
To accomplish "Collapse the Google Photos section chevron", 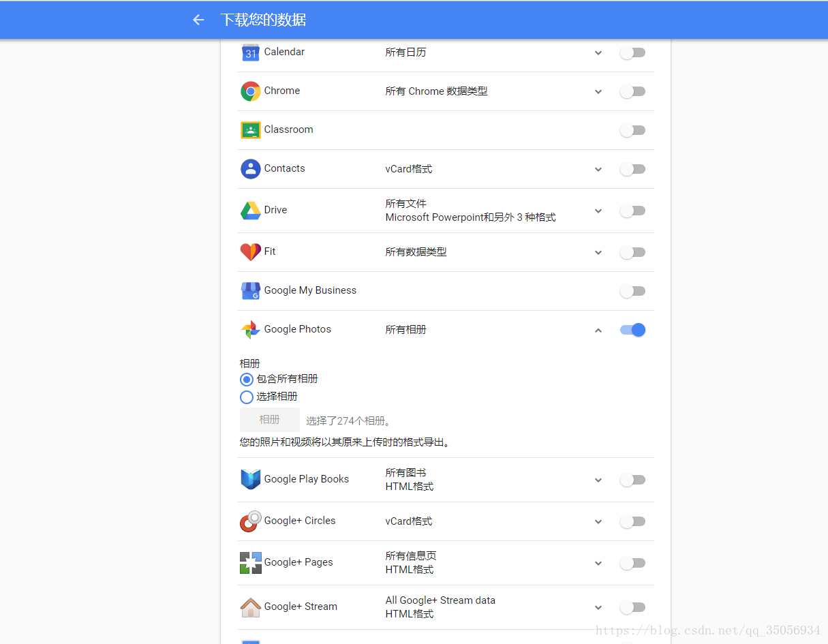I will 598,330.
